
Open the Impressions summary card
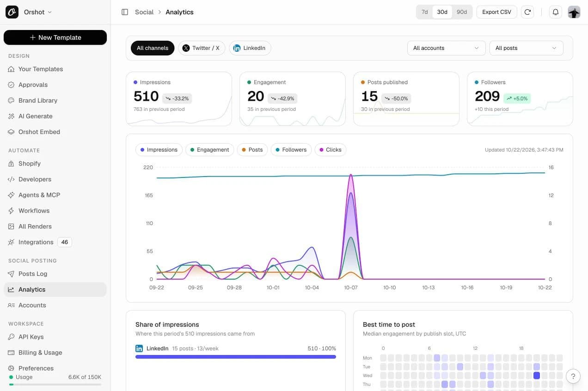[179, 99]
